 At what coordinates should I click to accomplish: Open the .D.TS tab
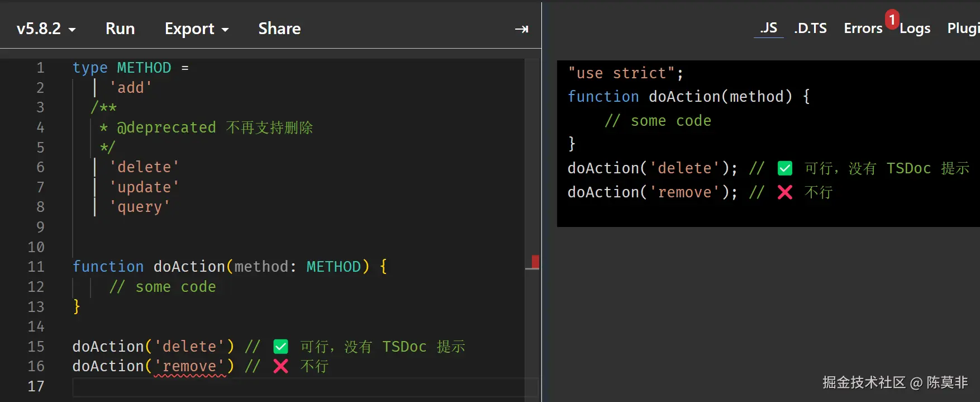810,28
